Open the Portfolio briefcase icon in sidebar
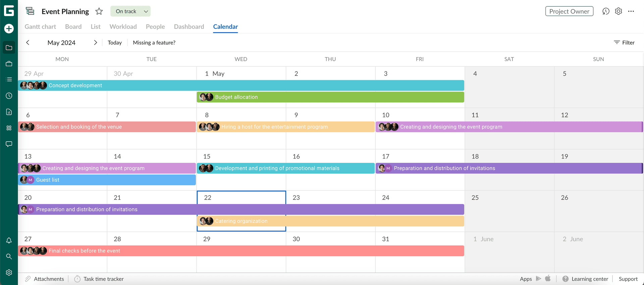The image size is (644, 285). click(x=9, y=63)
